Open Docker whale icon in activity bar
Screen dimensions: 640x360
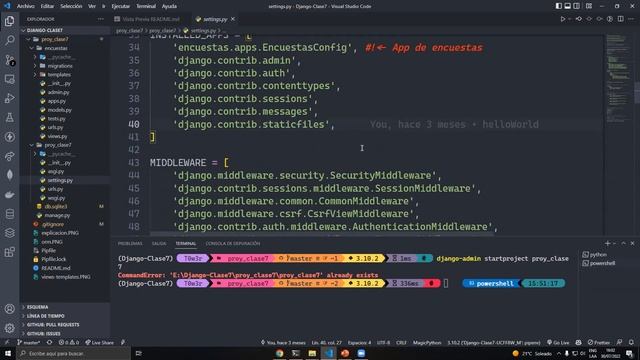[x=9, y=195]
